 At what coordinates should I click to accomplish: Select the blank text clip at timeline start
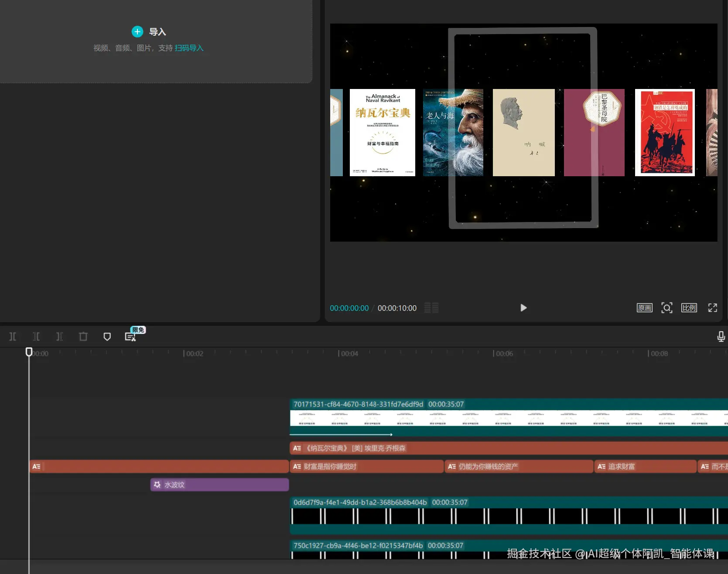click(x=159, y=467)
